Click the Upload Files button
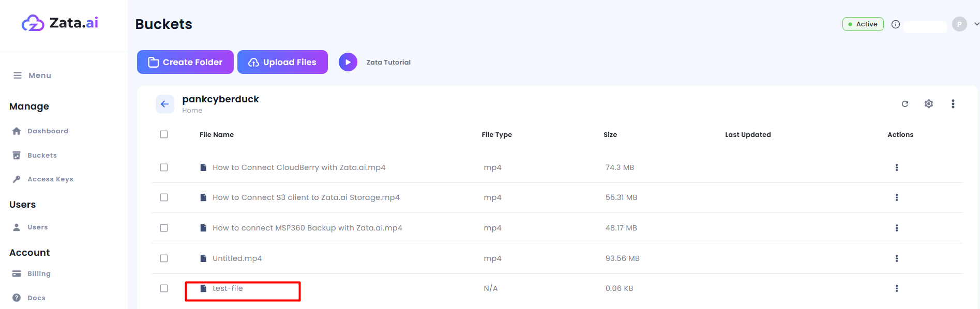Image resolution: width=980 pixels, height=309 pixels. [282, 62]
